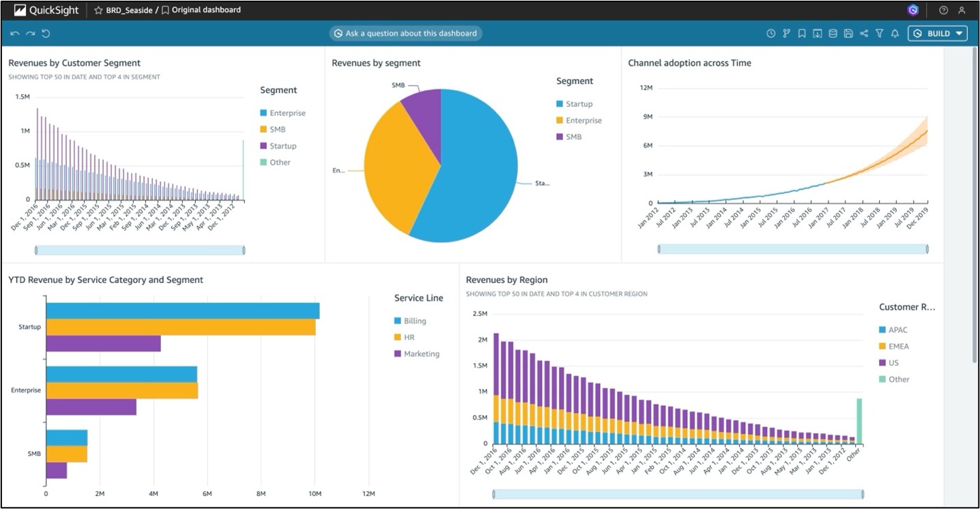Toggle SMB in Revenues by Customer Segment legend
Image resolution: width=980 pixels, height=509 pixels.
(x=272, y=130)
